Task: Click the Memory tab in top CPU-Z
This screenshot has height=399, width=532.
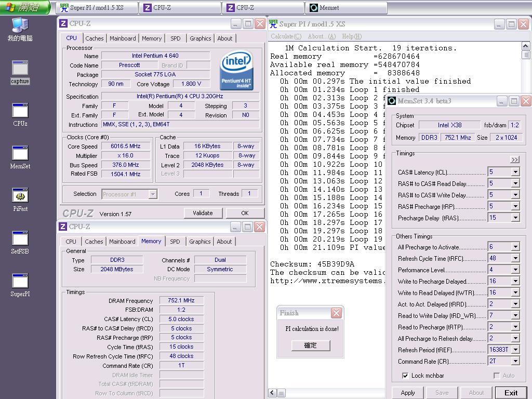Action: point(152,38)
